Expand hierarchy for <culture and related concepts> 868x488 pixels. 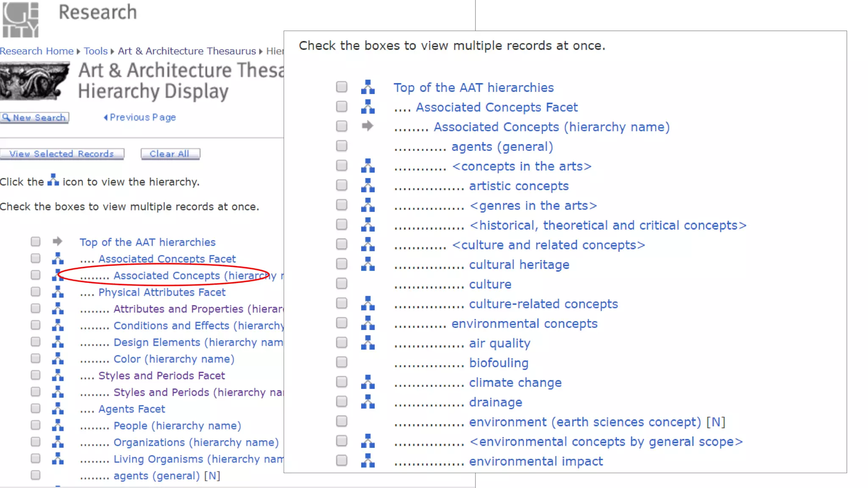tap(367, 244)
